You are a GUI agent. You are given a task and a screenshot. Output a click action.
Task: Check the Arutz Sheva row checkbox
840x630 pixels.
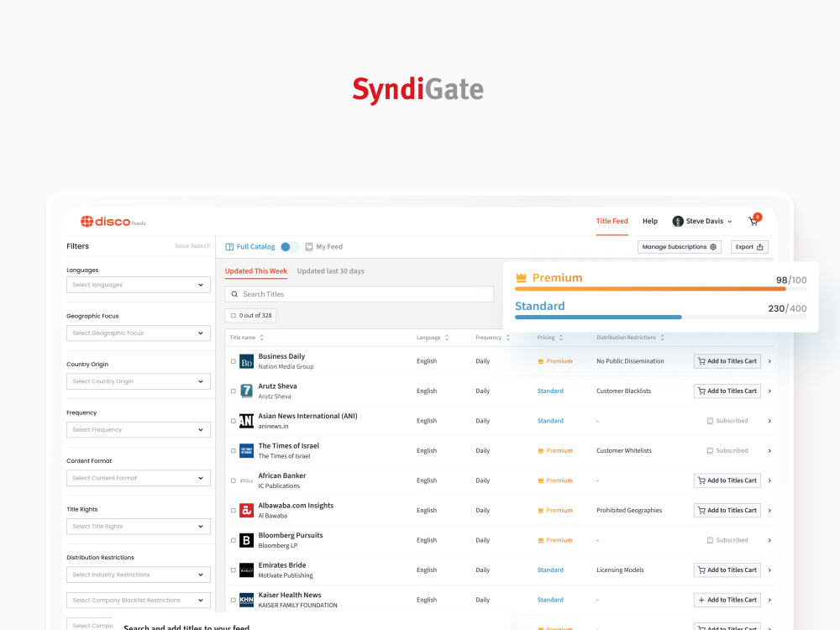tap(233, 391)
